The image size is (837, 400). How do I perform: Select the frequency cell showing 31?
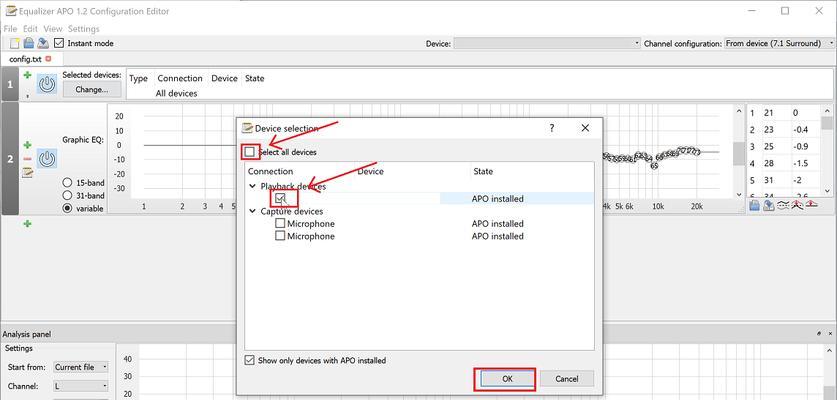tap(776, 180)
